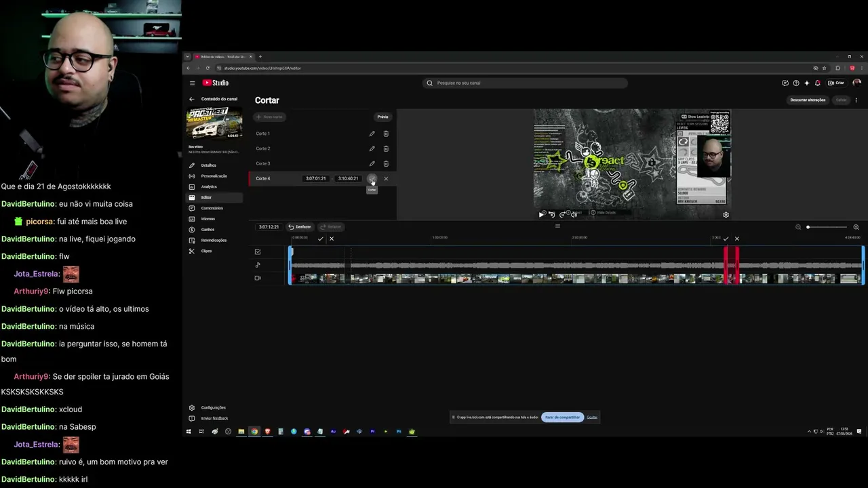
Task: Click the Corte 4 start time field
Action: click(x=316, y=178)
